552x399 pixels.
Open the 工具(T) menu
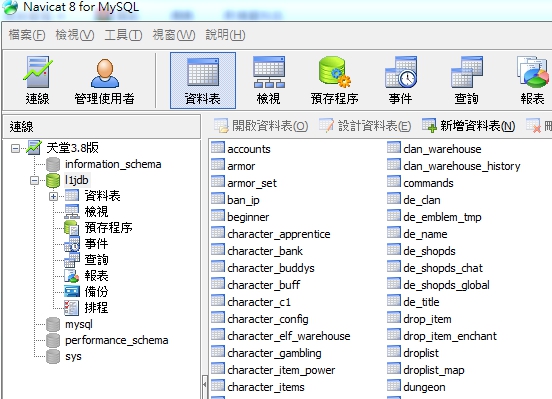pos(123,35)
